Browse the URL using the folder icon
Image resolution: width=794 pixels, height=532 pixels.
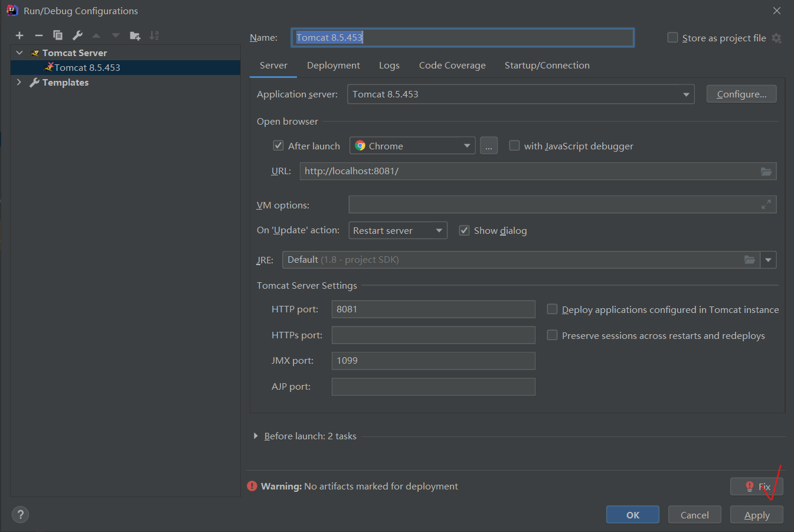coord(766,171)
